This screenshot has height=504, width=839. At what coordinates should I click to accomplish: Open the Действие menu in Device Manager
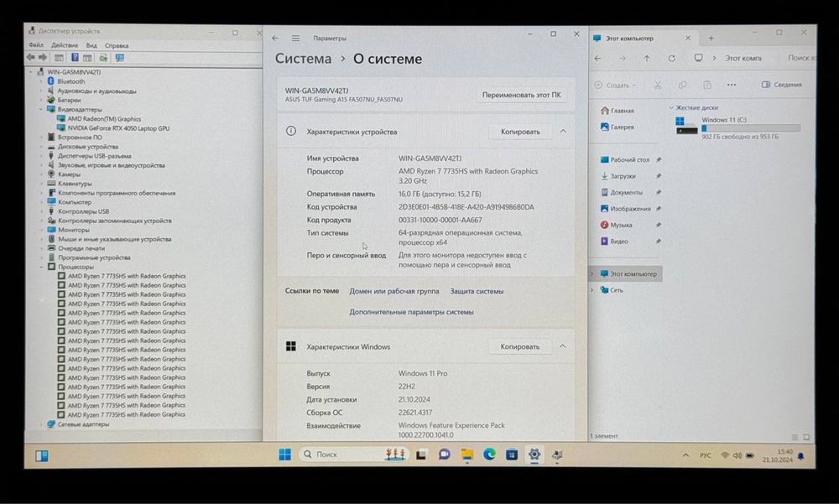click(65, 45)
